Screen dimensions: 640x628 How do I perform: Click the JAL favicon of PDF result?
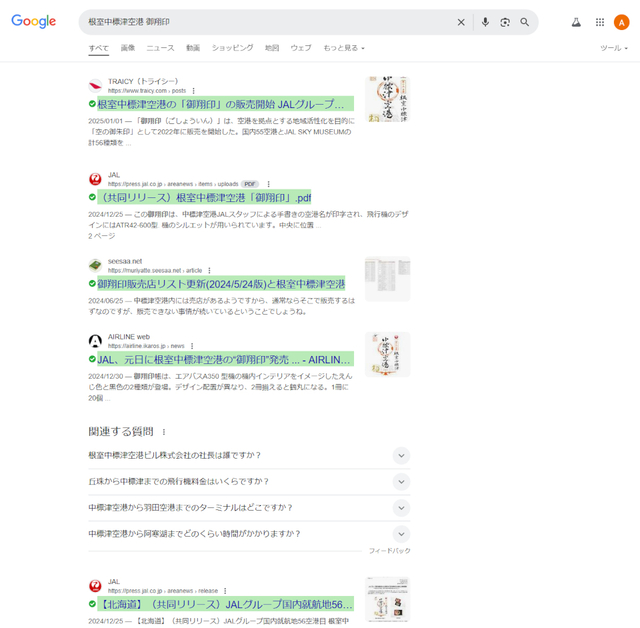click(x=95, y=179)
